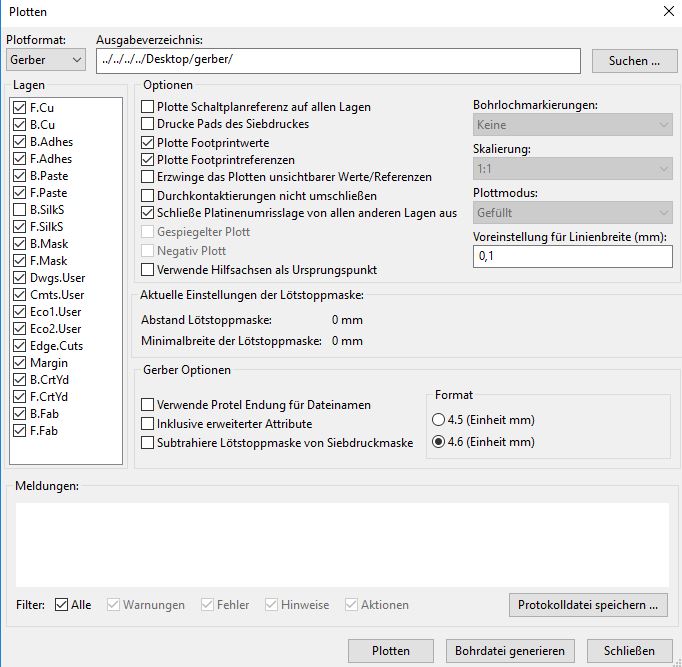Screen dimensions: 682x667
Task: Click the Linienbreite input field showing 0,1
Action: [x=572, y=256]
